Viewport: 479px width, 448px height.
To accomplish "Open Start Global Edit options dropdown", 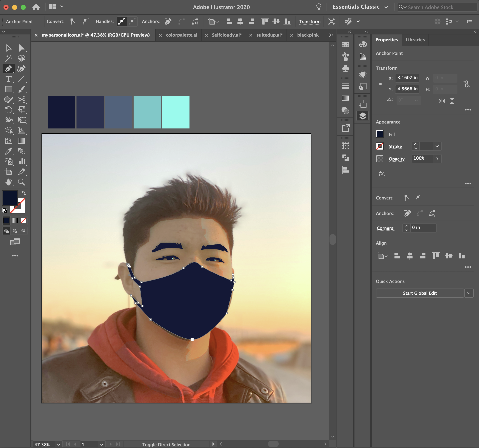I will pyautogui.click(x=469, y=293).
